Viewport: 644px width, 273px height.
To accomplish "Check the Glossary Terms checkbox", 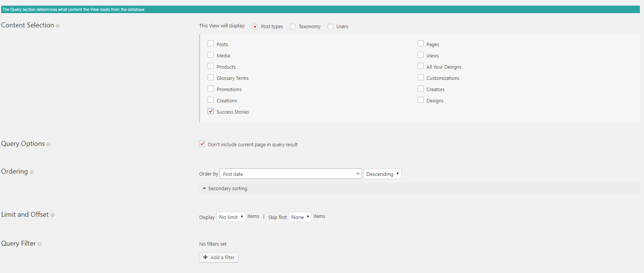I will coord(211,78).
